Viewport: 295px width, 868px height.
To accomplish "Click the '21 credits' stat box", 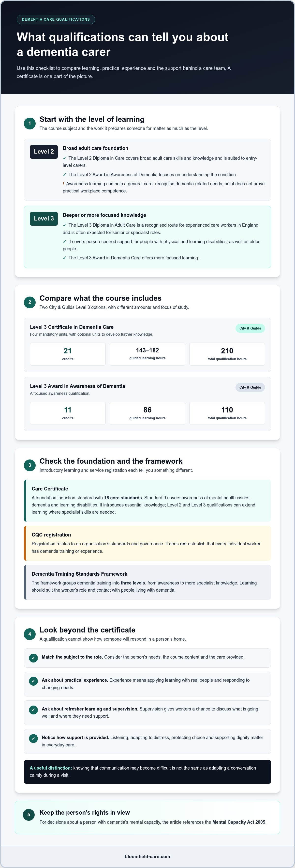I will tap(68, 354).
